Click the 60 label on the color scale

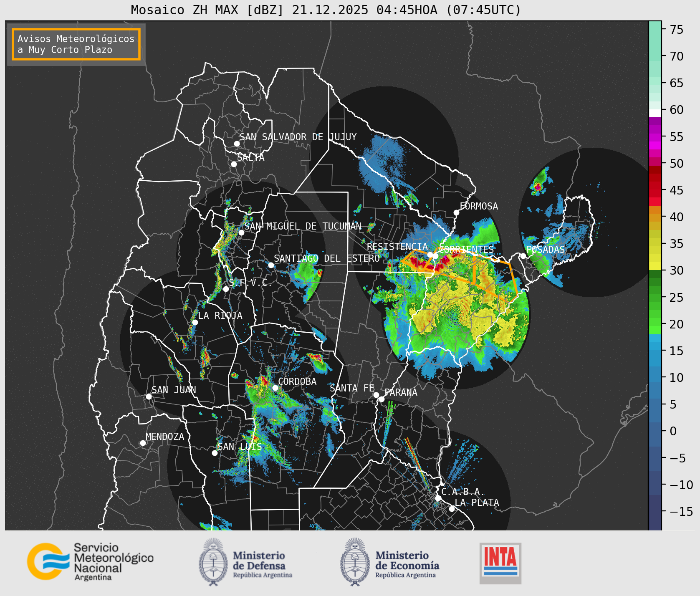[677, 110]
